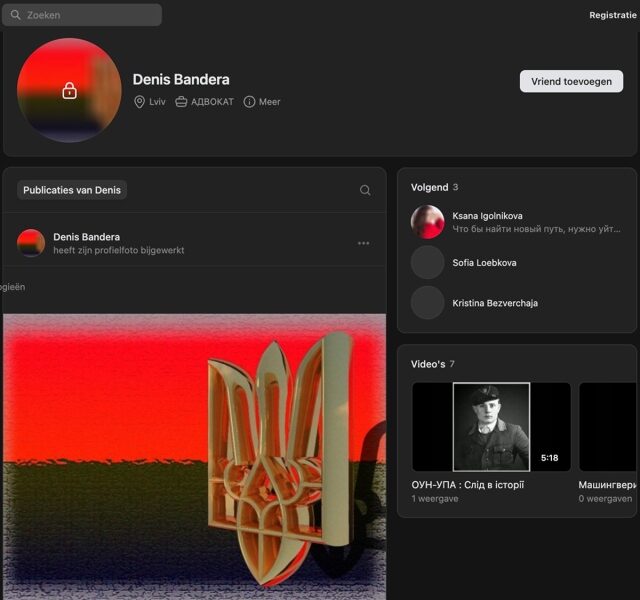640x600 pixels.
Task: Open the Registratie link
Action: tap(613, 15)
